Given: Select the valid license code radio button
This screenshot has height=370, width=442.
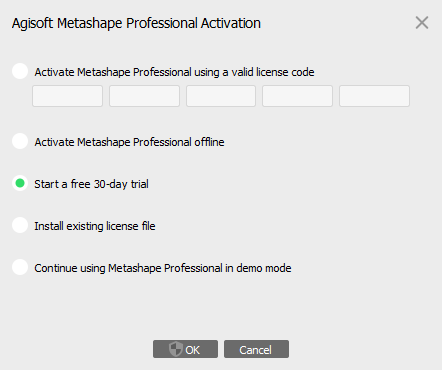Looking at the screenshot, I should click(x=20, y=71).
